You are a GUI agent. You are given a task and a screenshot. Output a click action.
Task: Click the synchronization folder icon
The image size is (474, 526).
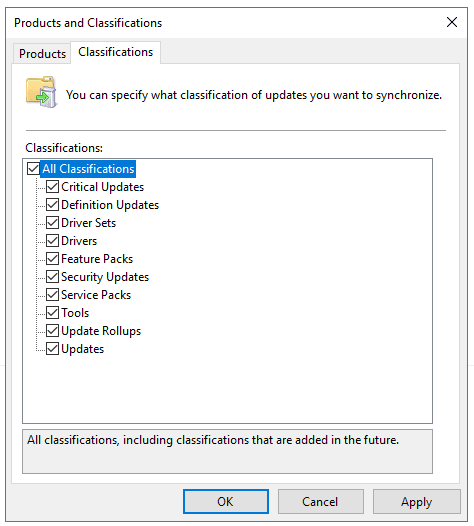(42, 92)
